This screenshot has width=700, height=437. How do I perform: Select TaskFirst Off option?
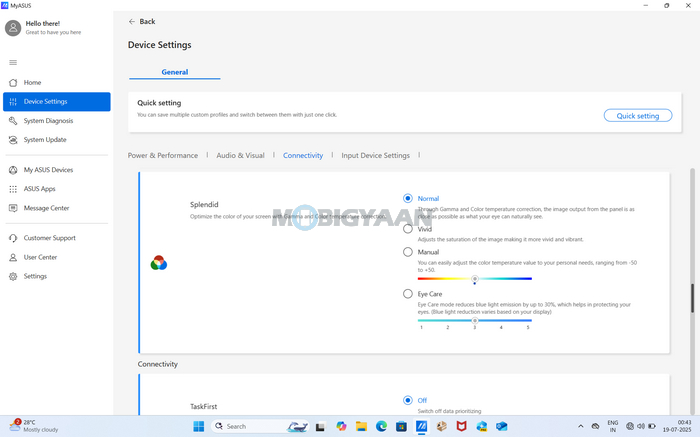pyautogui.click(x=408, y=400)
